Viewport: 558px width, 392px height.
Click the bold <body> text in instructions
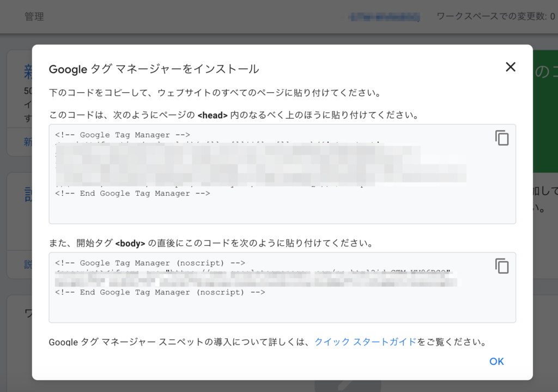coord(131,243)
